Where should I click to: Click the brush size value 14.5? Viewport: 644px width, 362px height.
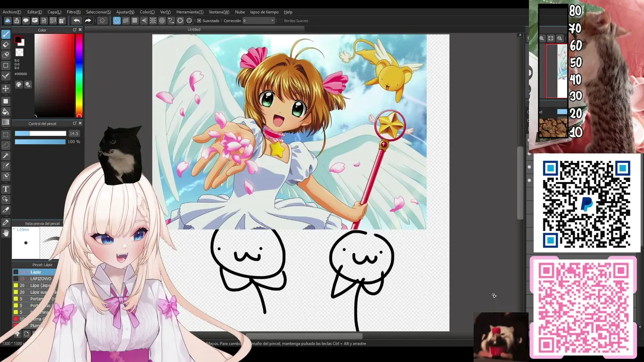74,134
